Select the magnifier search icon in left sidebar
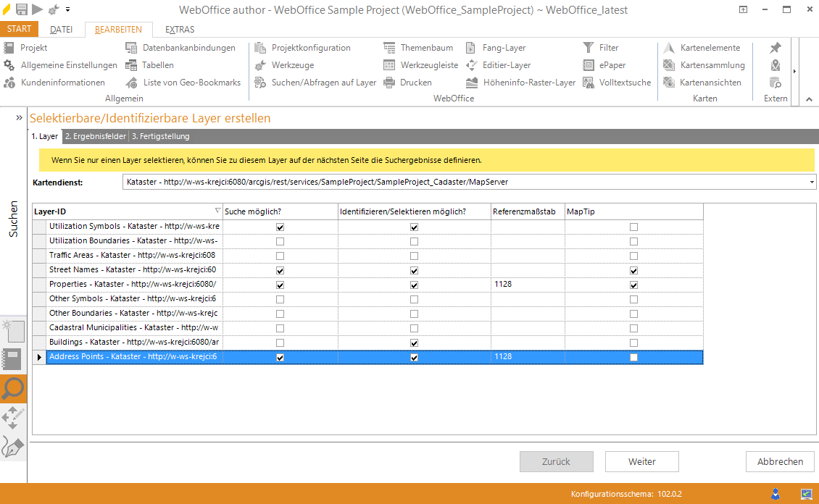The image size is (819, 504). 14,389
